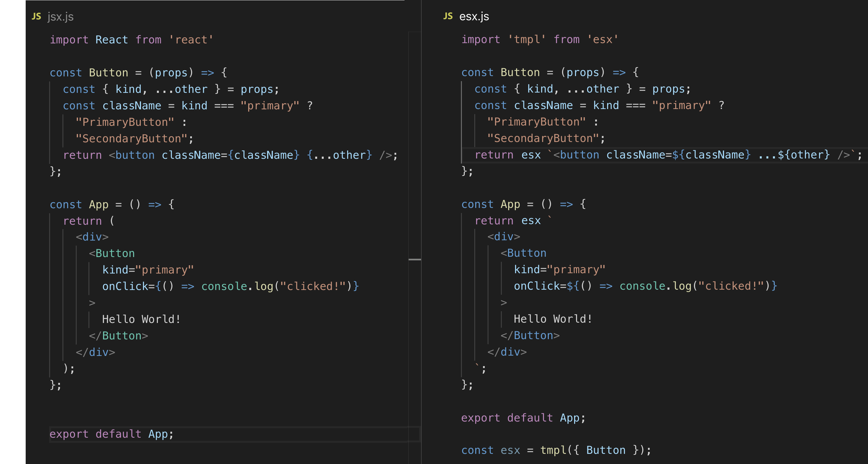Click the JS icon on jsx.js tab
The image size is (868, 464).
pos(36,16)
